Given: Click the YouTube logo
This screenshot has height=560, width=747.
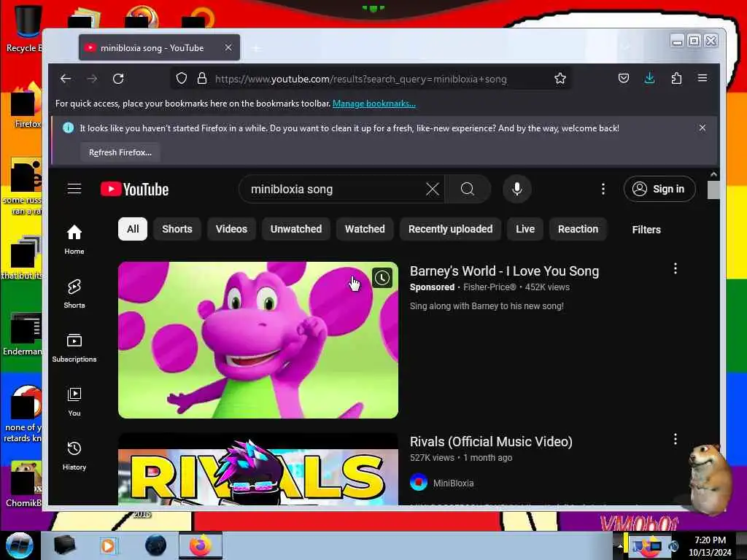Looking at the screenshot, I should 135,189.
